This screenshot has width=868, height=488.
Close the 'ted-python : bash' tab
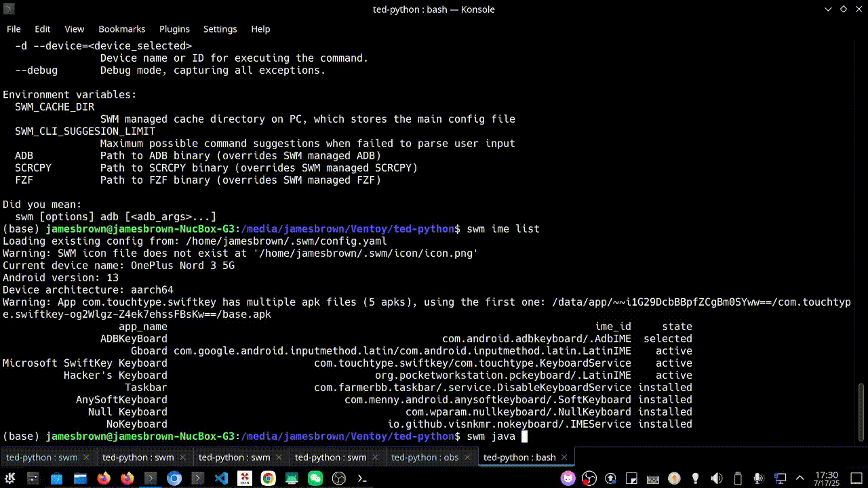tap(564, 457)
